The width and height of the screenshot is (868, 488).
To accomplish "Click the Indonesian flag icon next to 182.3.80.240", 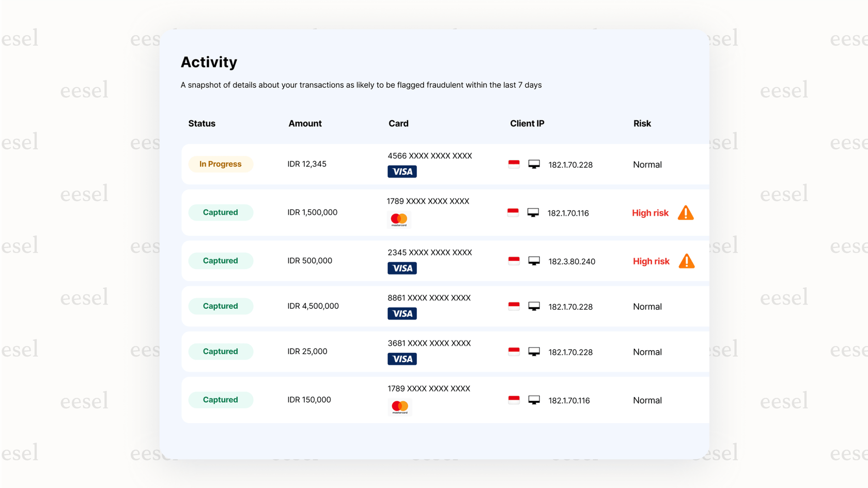I will pyautogui.click(x=513, y=260).
